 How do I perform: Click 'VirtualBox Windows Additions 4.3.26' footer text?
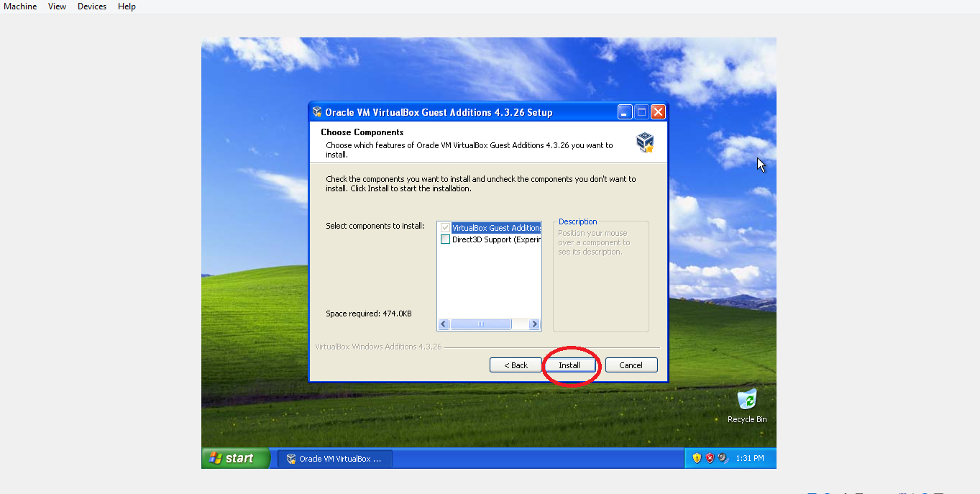coord(378,347)
